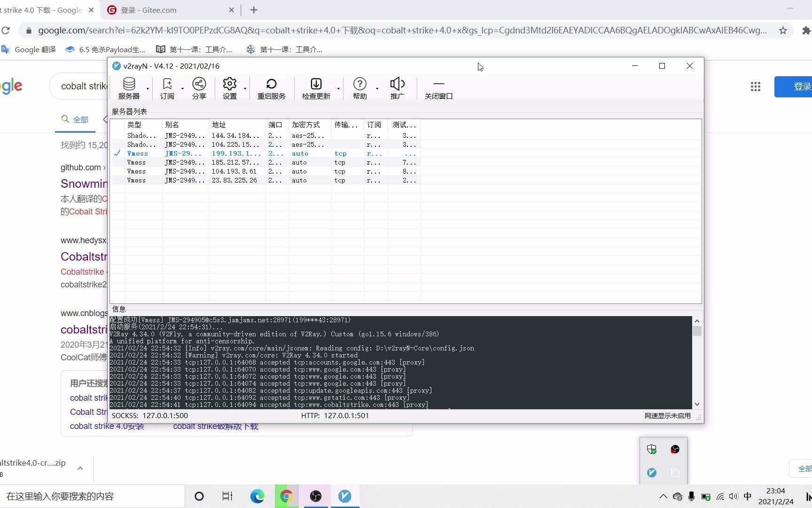Select the Vmess server 185.212.57...
This screenshot has height=508, width=812.
265,162
